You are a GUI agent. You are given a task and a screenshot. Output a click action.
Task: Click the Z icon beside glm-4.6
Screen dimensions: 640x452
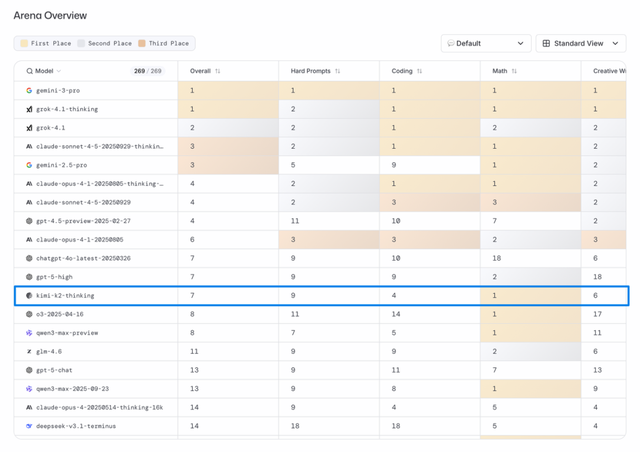[x=29, y=352]
